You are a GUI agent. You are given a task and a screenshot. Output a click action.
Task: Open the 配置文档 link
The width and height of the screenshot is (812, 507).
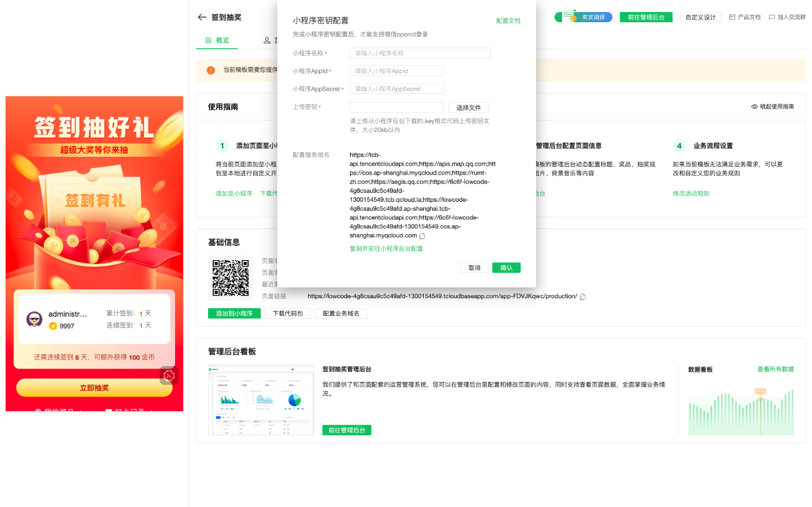coord(508,21)
